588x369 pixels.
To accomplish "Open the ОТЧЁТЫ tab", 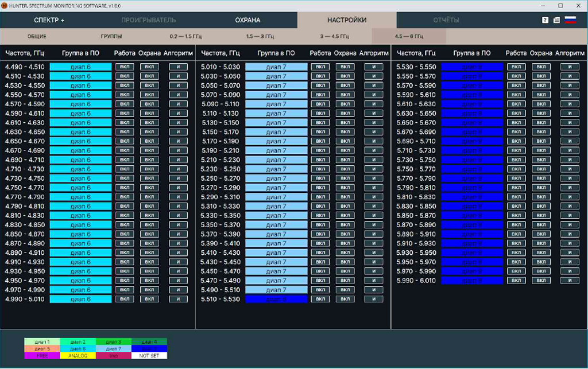I will click(x=446, y=20).
